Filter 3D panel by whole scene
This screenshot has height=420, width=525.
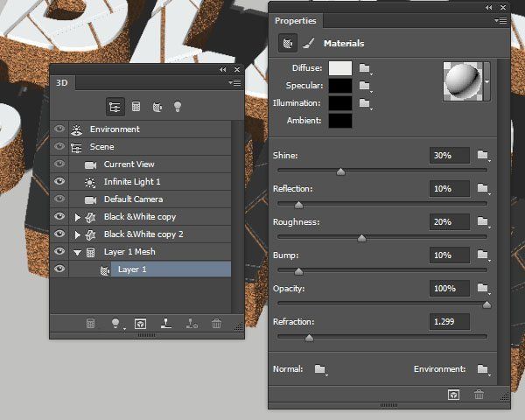[x=115, y=107]
